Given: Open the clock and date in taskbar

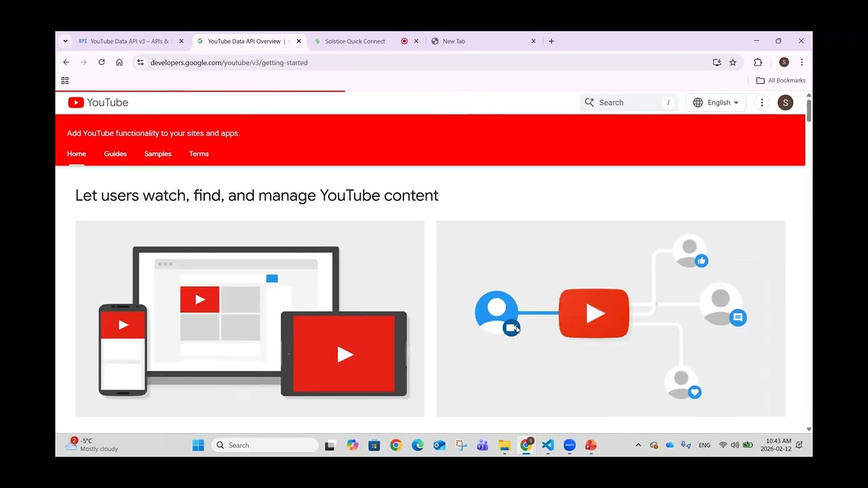Looking at the screenshot, I should click(776, 445).
